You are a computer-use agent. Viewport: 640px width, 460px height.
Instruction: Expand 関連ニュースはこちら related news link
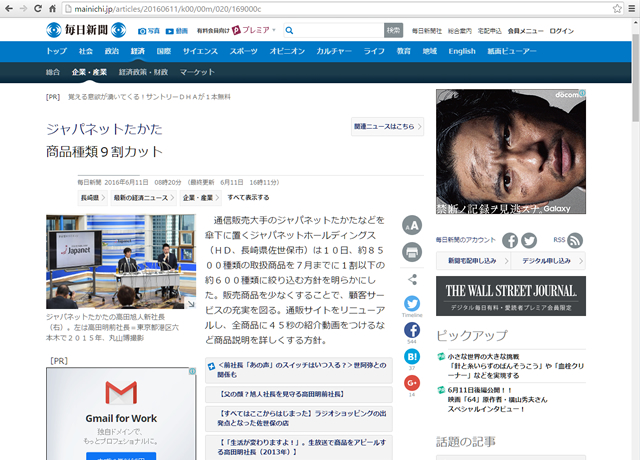[383, 127]
